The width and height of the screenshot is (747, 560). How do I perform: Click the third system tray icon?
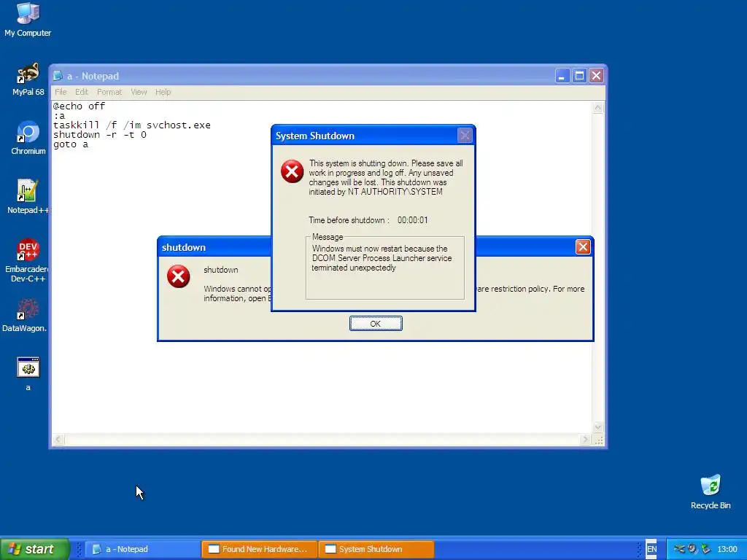(x=705, y=549)
